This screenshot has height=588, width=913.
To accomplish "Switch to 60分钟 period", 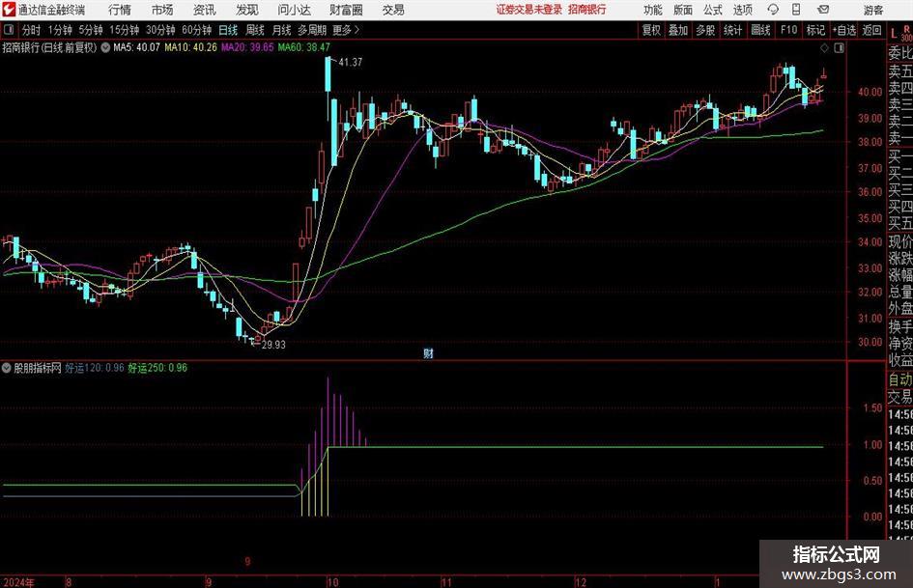I will 197,30.
